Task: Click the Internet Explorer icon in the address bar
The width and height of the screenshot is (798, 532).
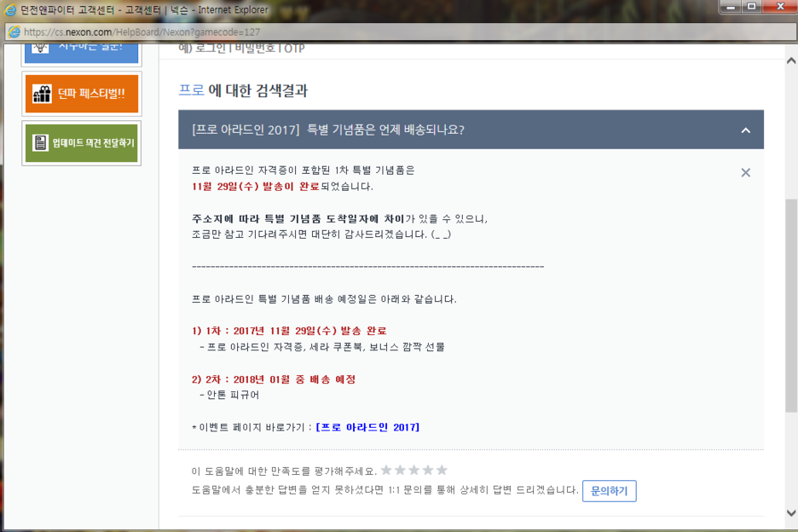Action: click(x=14, y=32)
